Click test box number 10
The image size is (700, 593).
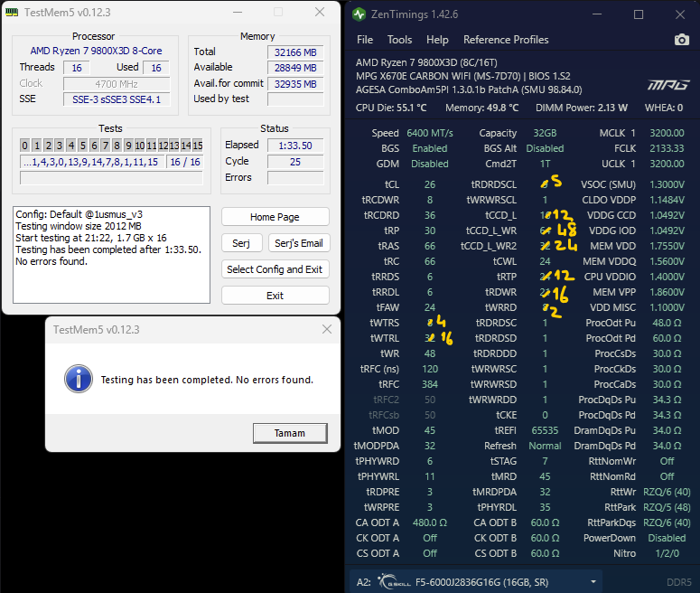click(140, 146)
